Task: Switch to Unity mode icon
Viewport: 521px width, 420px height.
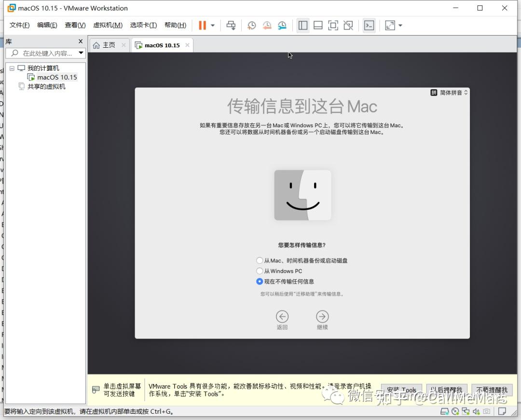Action: pyautogui.click(x=348, y=25)
